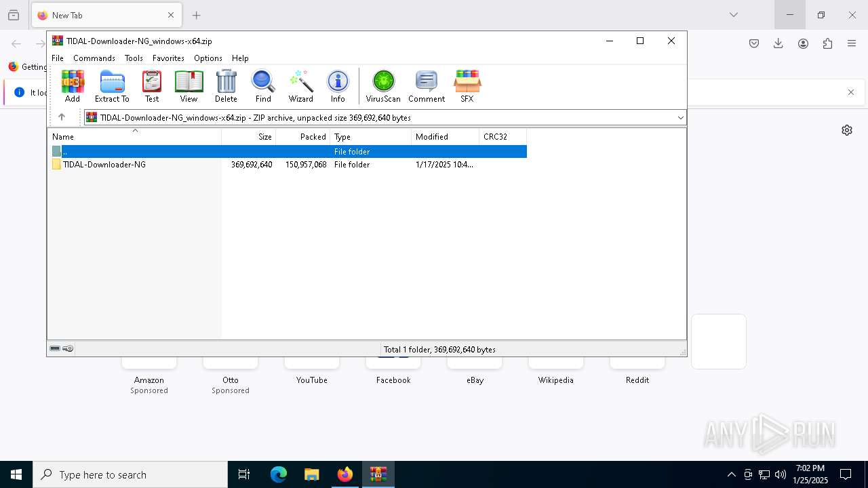Select the SFX archive tool
The width and height of the screenshot is (868, 488).
pos(467,86)
